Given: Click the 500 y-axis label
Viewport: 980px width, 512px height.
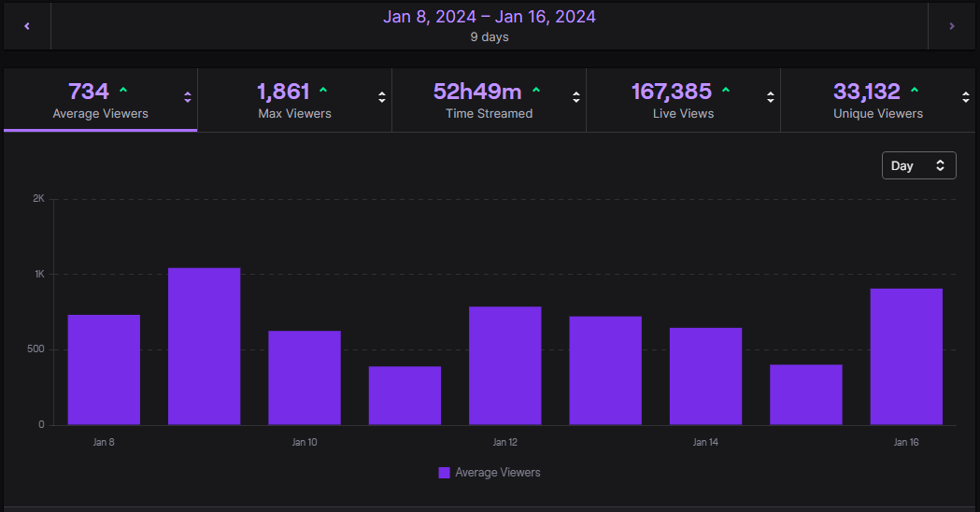Looking at the screenshot, I should 36,348.
